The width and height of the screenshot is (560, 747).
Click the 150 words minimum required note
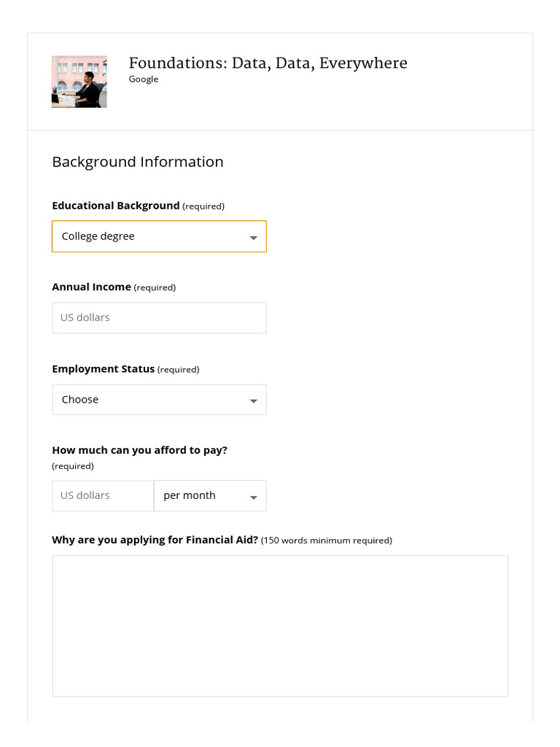coord(327,541)
